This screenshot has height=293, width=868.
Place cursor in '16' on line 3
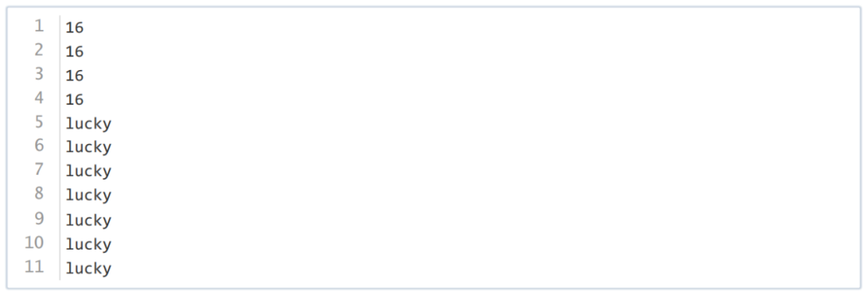tap(74, 76)
